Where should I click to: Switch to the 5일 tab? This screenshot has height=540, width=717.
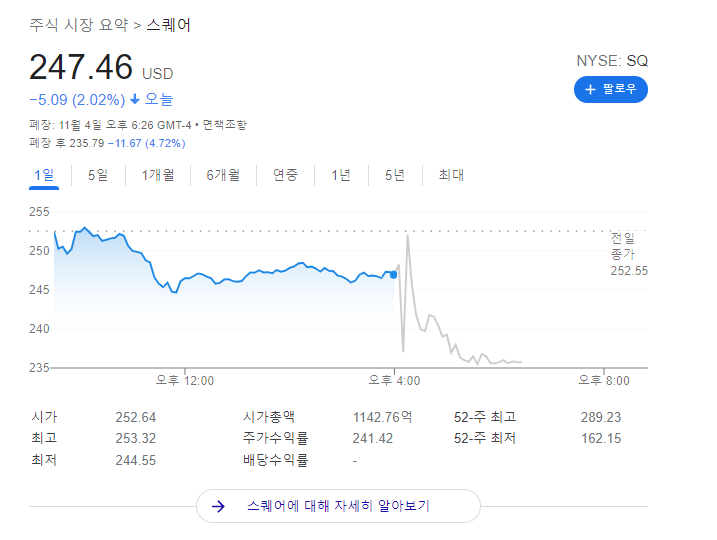click(98, 175)
